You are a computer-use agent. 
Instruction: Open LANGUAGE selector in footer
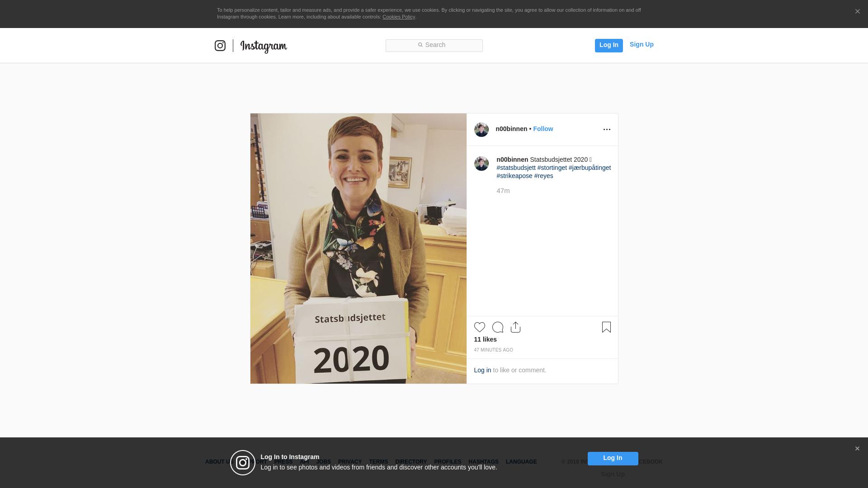[521, 462]
